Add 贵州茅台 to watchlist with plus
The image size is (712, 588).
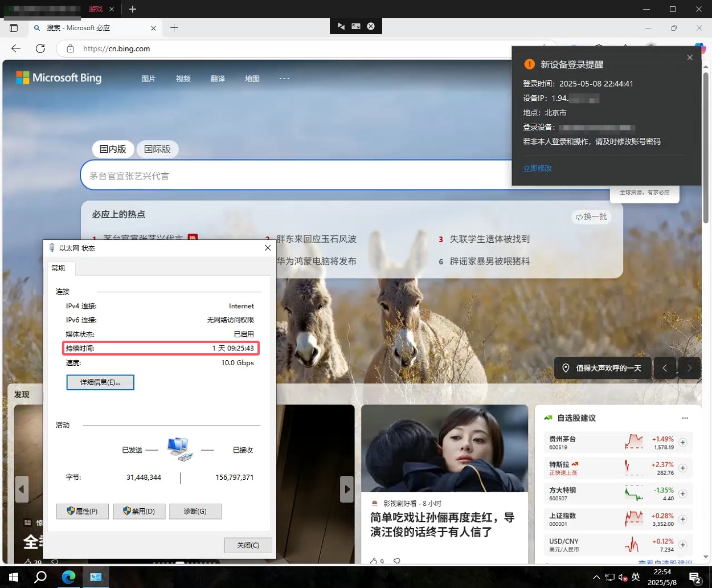(x=682, y=443)
